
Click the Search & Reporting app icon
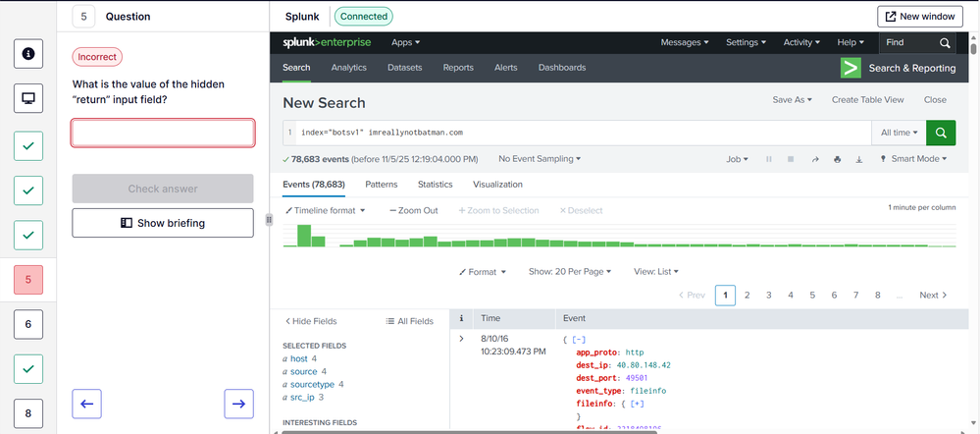pyautogui.click(x=851, y=68)
